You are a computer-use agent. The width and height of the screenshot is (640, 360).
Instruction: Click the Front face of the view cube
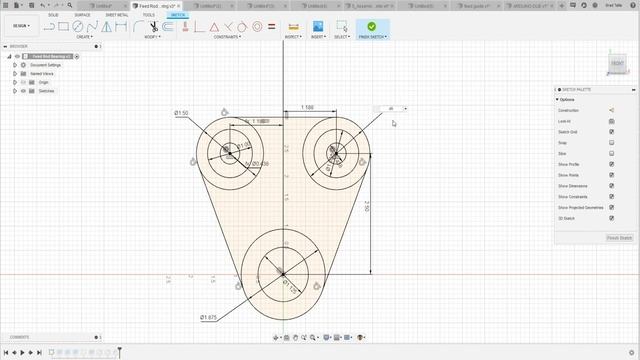[x=617, y=63]
